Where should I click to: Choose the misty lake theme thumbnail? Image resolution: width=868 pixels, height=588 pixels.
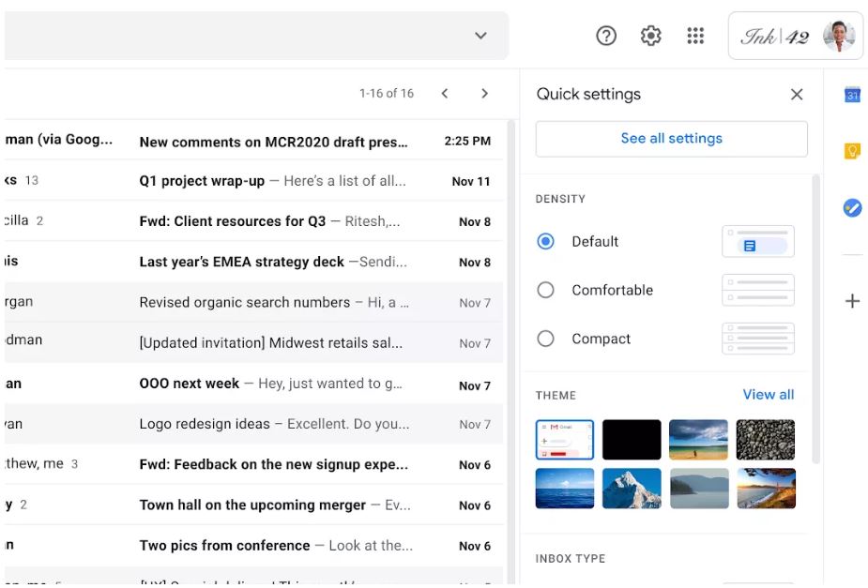(699, 489)
